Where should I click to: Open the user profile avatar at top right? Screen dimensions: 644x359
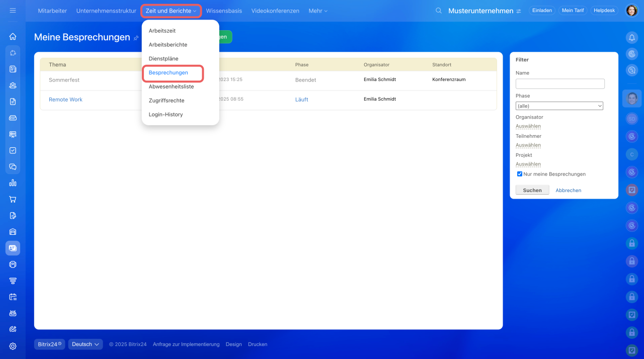(x=632, y=11)
